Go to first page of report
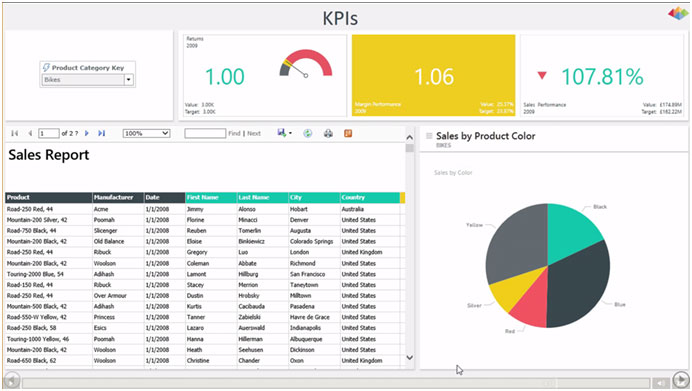The height and width of the screenshot is (391, 692). tap(15, 133)
